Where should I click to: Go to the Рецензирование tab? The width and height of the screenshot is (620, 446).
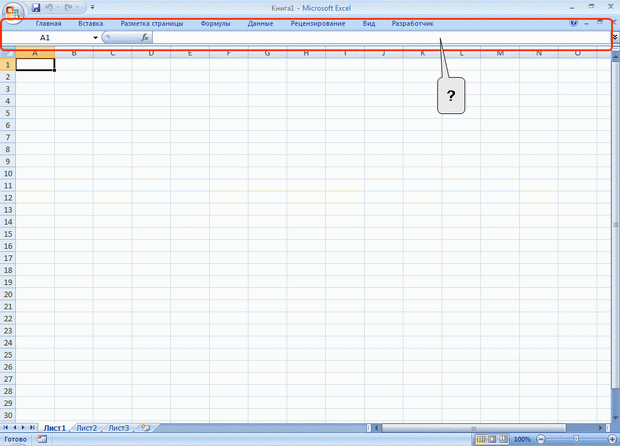point(318,24)
